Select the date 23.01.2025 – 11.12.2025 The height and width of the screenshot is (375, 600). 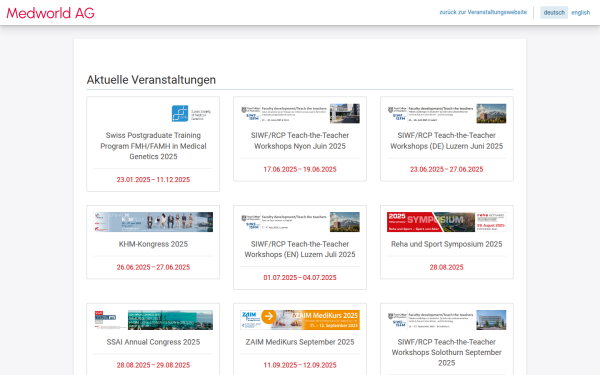point(153,179)
